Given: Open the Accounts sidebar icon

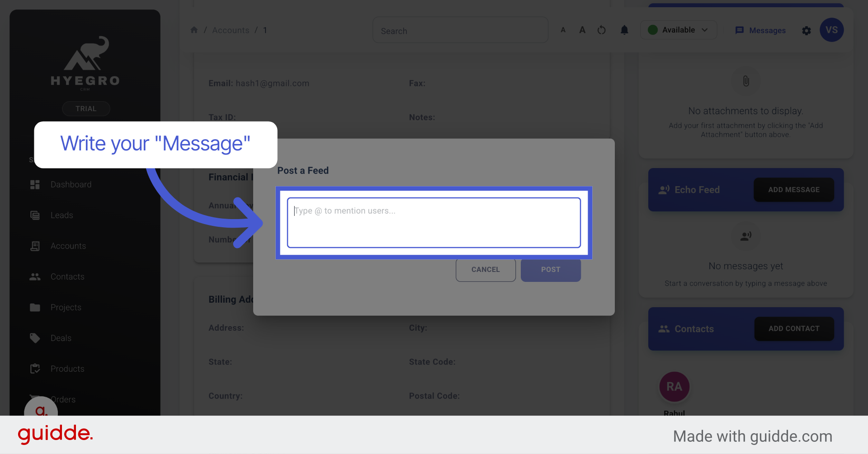Looking at the screenshot, I should [x=35, y=246].
